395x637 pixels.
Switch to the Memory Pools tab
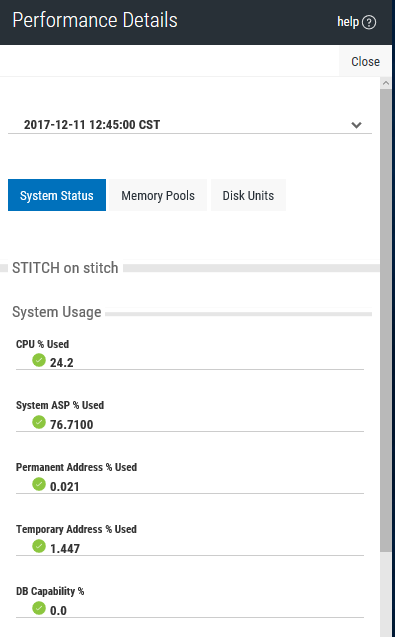pos(158,195)
